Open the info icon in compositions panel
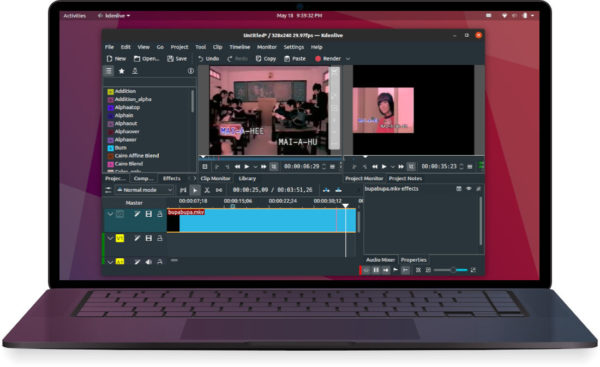The image size is (600, 367). pos(191,71)
